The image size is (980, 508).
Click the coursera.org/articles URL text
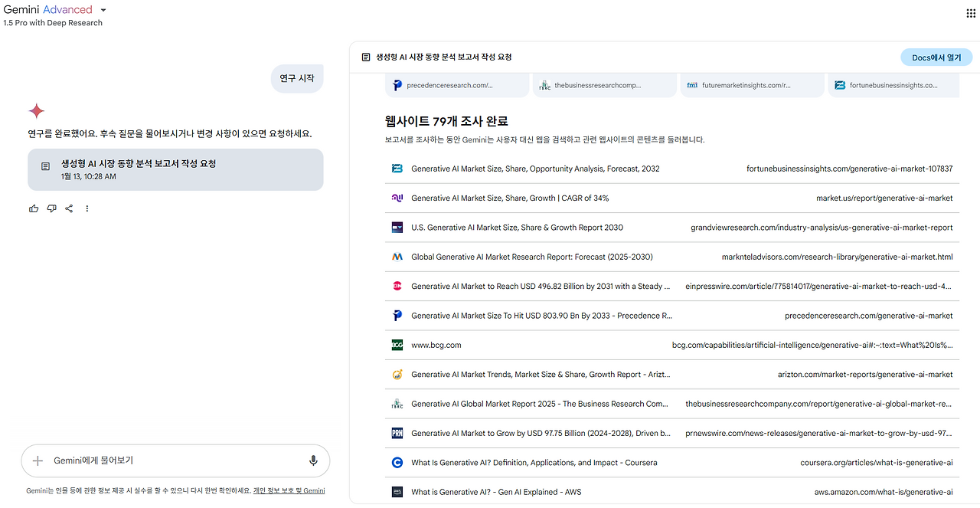(877, 463)
